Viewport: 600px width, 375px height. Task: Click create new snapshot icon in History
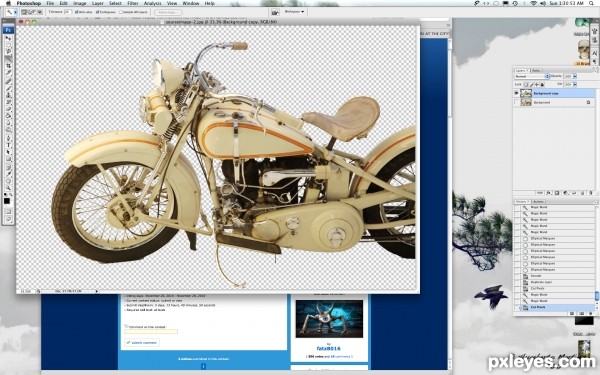581,313
